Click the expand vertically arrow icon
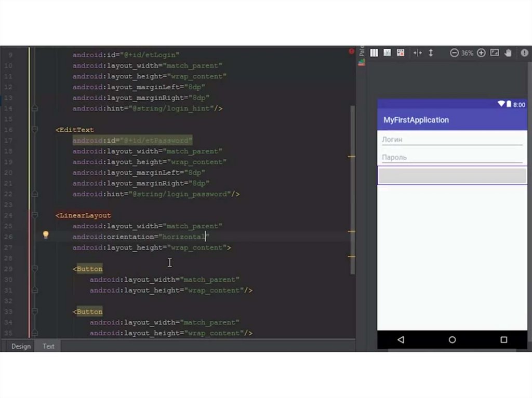The height and width of the screenshot is (398, 532). 431,53
